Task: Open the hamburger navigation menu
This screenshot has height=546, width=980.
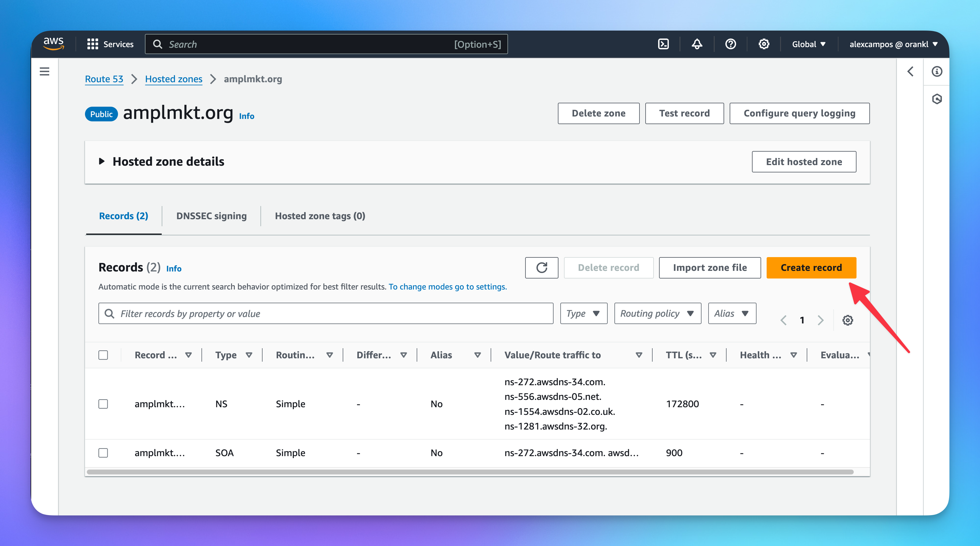Action: pyautogui.click(x=45, y=72)
